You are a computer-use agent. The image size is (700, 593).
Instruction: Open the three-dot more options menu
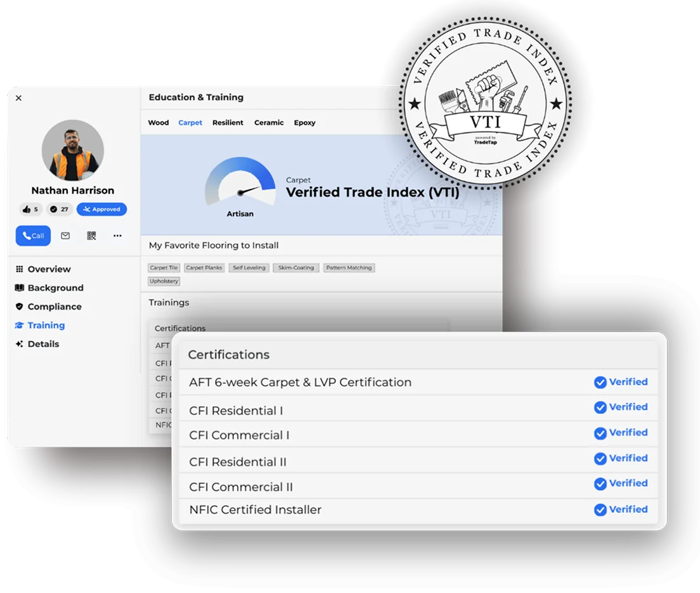point(117,236)
